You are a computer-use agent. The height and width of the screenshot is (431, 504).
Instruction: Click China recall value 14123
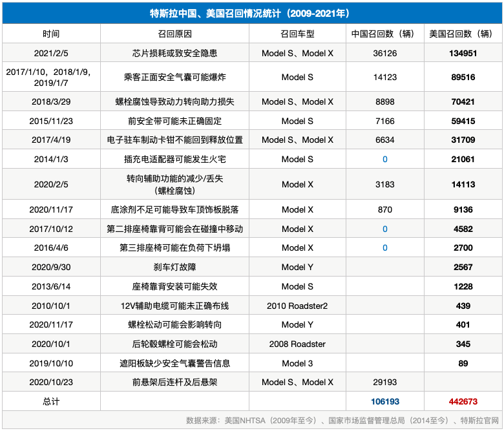coord(384,77)
